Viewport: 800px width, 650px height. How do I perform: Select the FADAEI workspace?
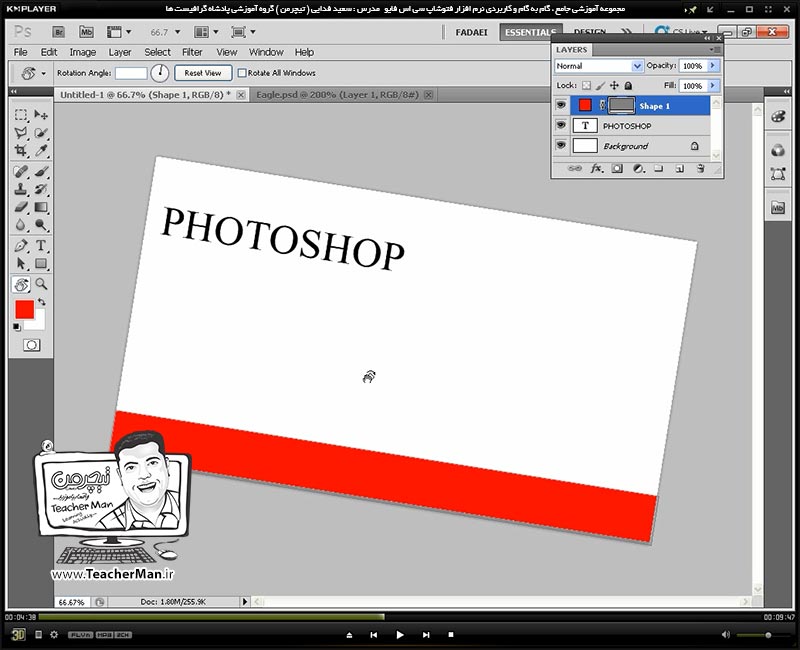click(471, 32)
